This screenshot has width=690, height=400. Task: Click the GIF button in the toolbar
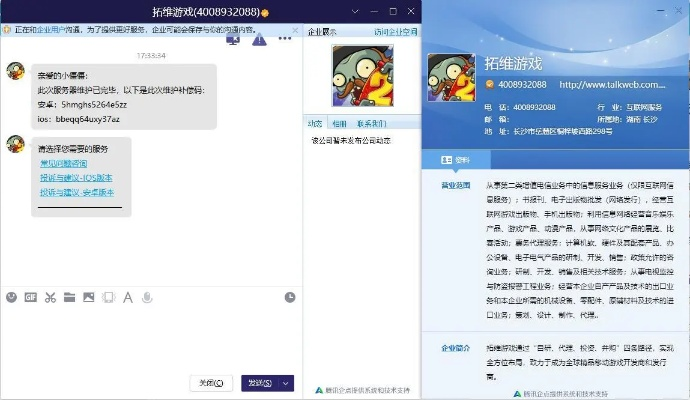click(30, 297)
